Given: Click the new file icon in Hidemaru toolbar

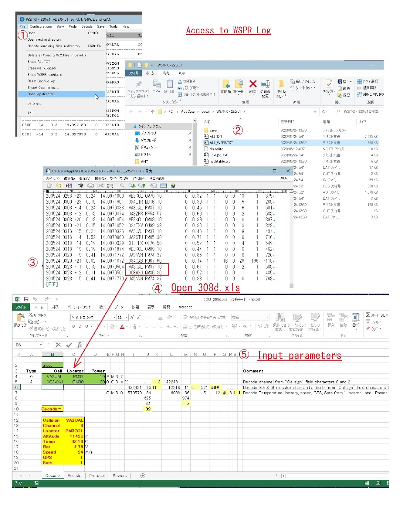Looking at the screenshot, I should coord(49,185).
